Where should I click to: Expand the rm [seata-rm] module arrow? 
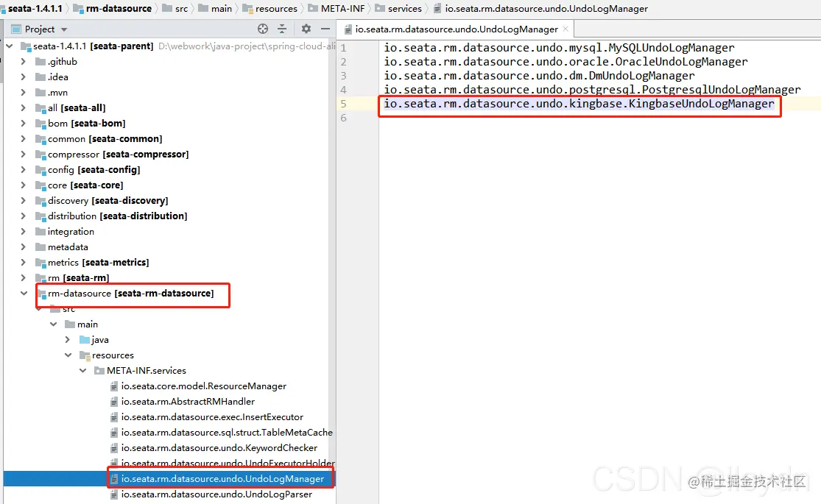point(23,277)
